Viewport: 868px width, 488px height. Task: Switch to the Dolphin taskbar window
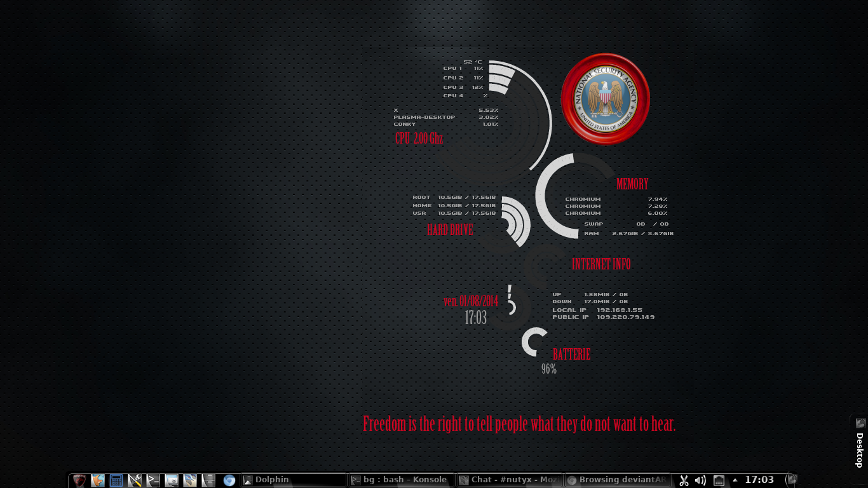(294, 480)
